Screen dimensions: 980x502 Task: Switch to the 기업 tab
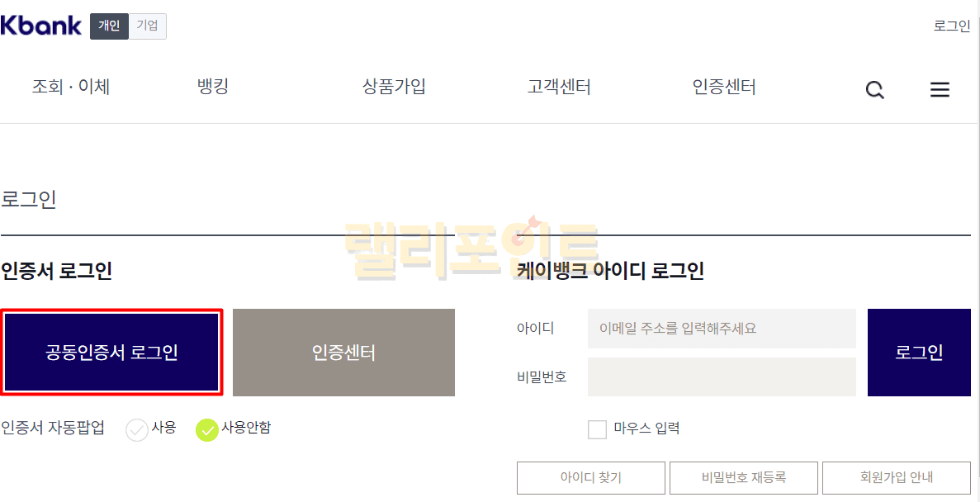tap(147, 26)
